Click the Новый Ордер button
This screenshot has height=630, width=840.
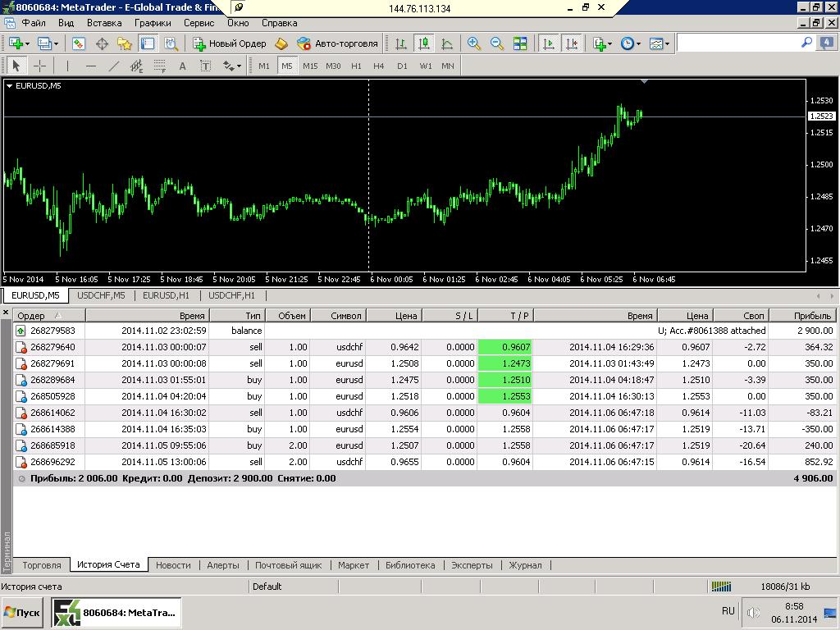(x=230, y=43)
